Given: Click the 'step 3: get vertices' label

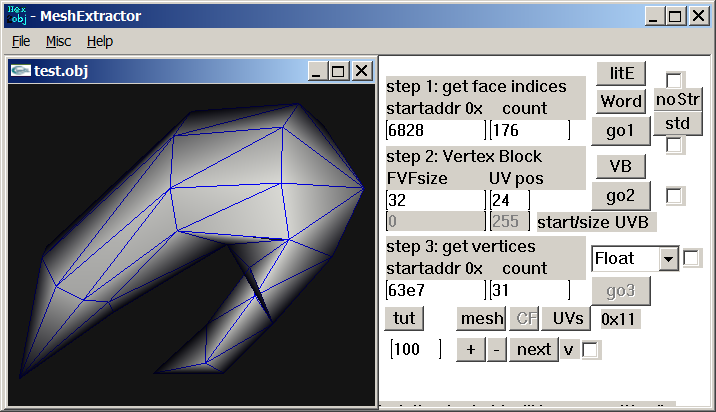Looking at the screenshot, I should pos(461,247).
